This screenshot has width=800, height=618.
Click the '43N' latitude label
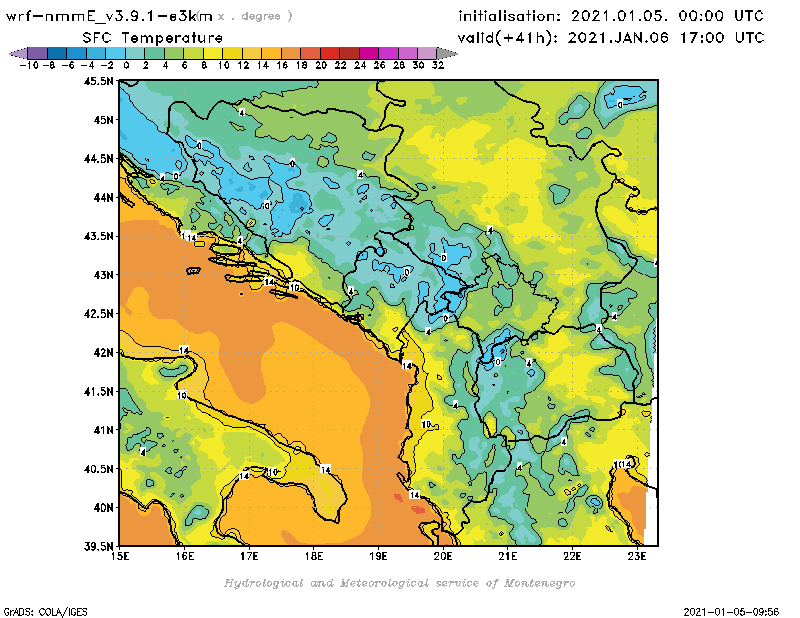point(103,275)
